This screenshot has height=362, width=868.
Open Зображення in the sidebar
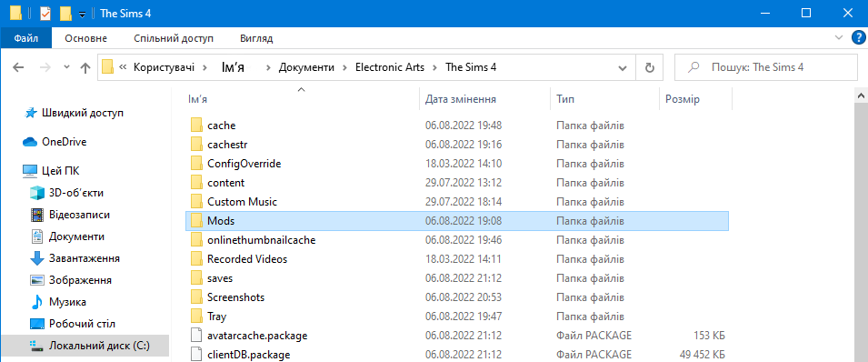[x=80, y=280]
